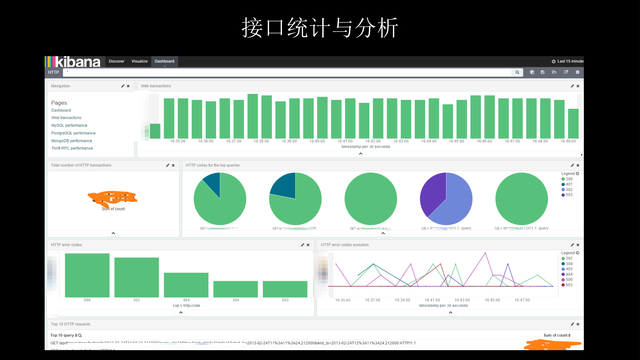Screen dimensions: 640x360
Task: Click the 404 bar in HTTP error codes
Action: coord(186,285)
